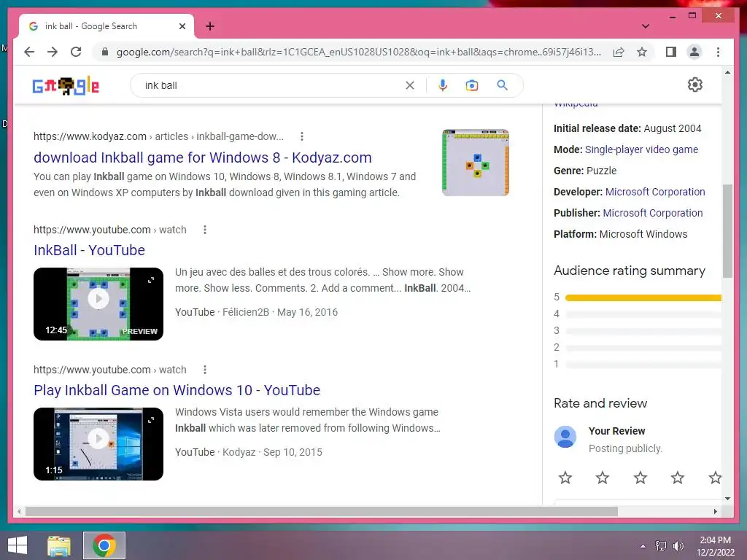Open the Chrome three-dot menu
This screenshot has width=747, height=560.
pyautogui.click(x=718, y=52)
